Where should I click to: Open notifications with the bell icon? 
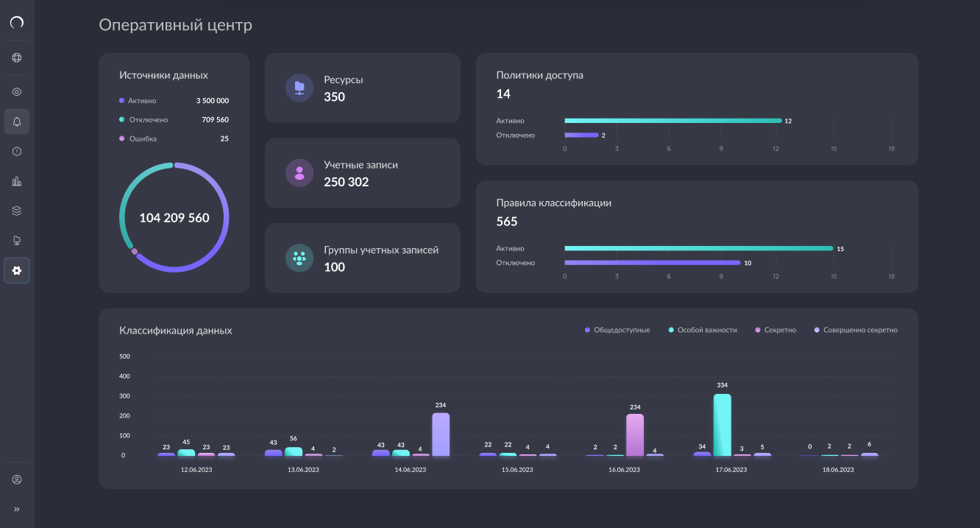pyautogui.click(x=17, y=122)
